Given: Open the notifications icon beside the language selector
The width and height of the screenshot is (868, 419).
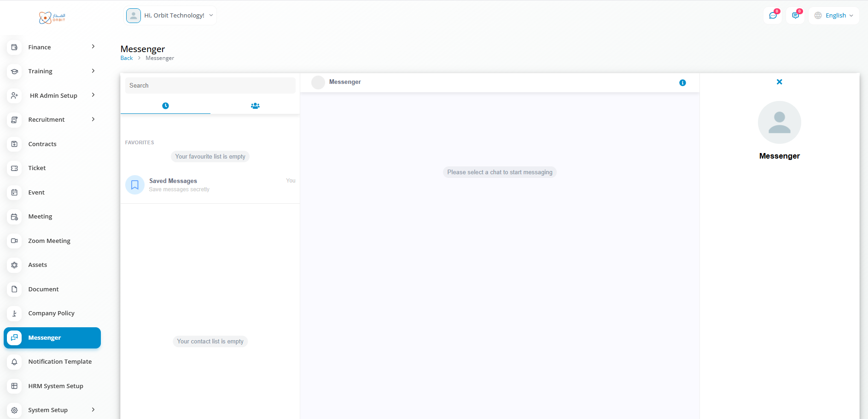Looking at the screenshot, I should (x=795, y=16).
